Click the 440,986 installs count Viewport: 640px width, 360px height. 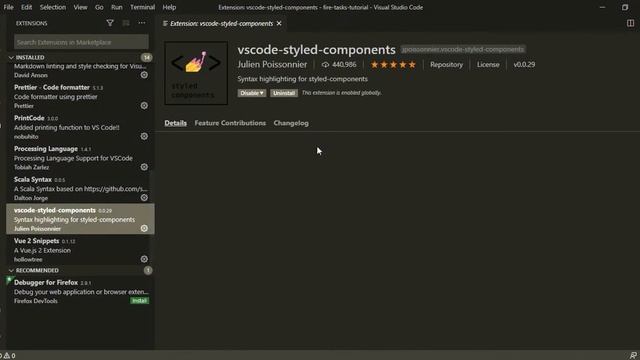(x=344, y=64)
